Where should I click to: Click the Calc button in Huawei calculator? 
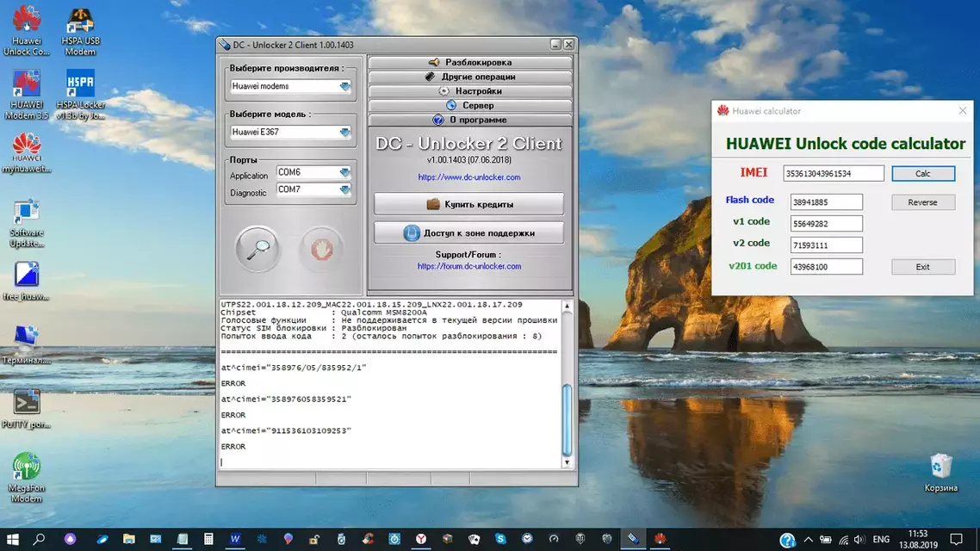922,174
